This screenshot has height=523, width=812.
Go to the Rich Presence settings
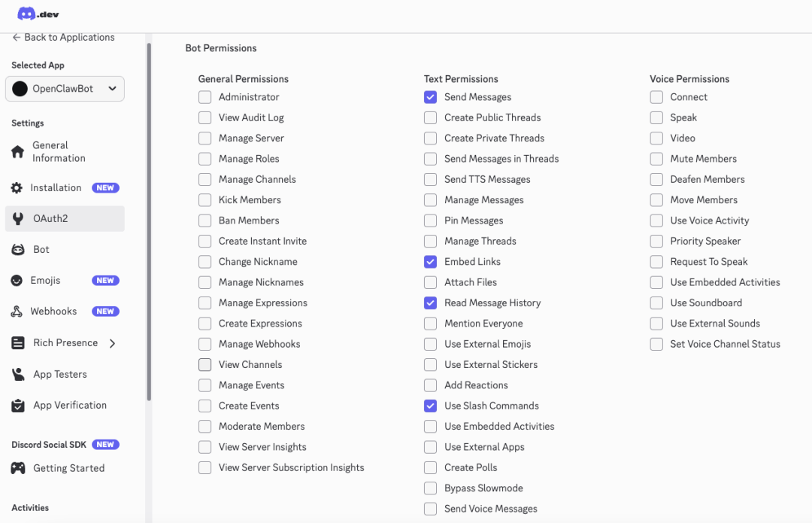pos(65,343)
